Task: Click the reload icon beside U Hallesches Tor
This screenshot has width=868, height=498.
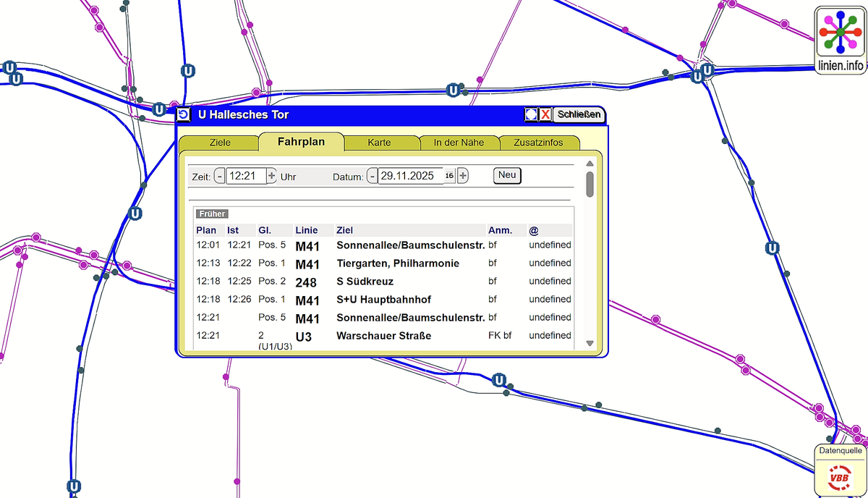Action: [x=184, y=114]
